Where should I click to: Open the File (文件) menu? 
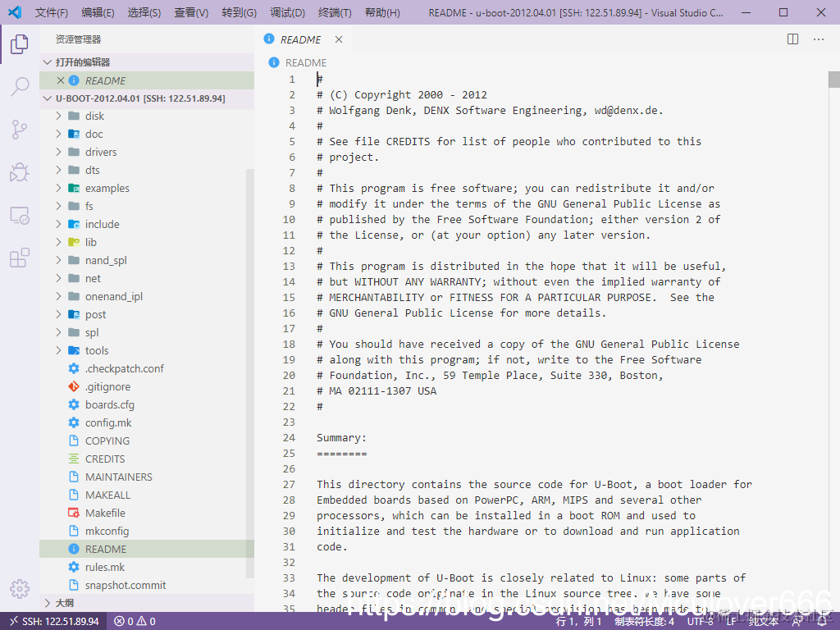[52, 12]
